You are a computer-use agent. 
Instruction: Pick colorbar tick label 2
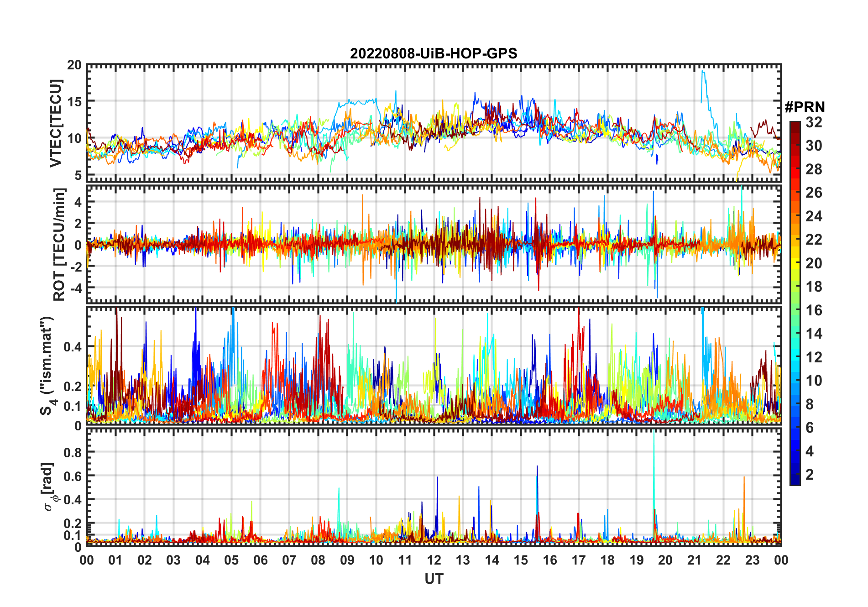click(810, 475)
